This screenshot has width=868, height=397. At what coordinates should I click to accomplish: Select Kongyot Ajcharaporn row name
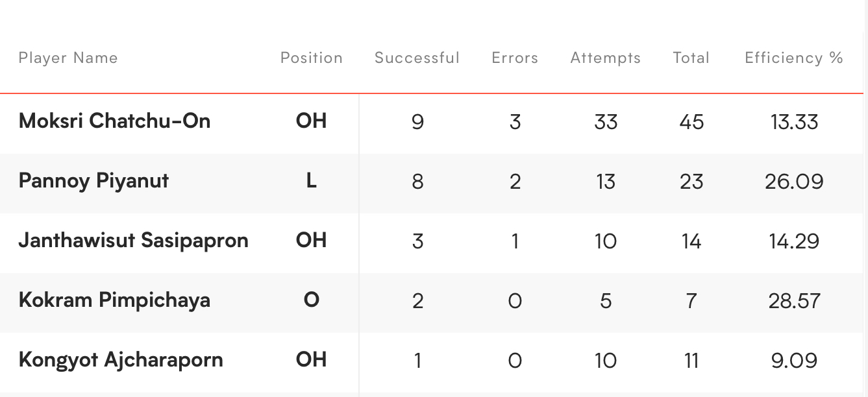coord(121,359)
